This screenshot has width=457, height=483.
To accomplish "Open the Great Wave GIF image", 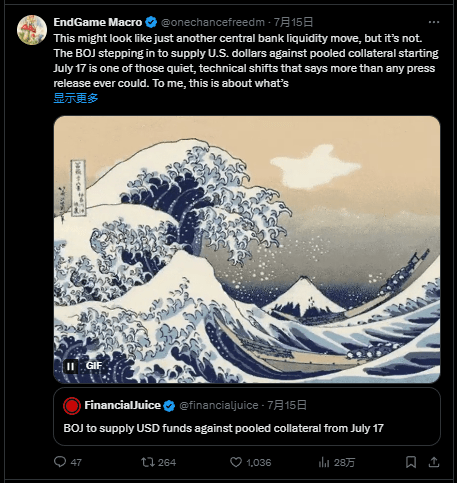I will pos(247,249).
